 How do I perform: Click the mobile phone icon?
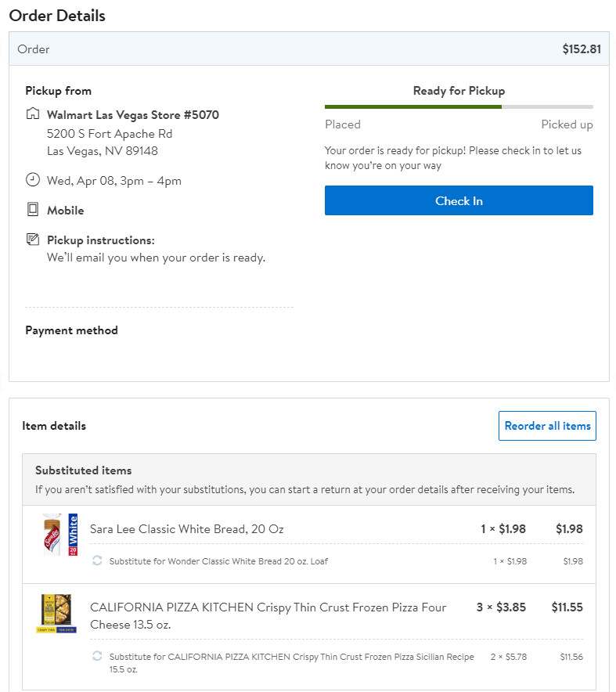click(x=33, y=210)
